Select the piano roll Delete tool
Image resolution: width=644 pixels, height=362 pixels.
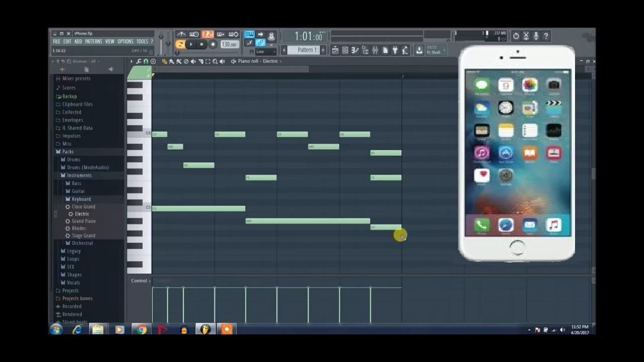(x=186, y=61)
